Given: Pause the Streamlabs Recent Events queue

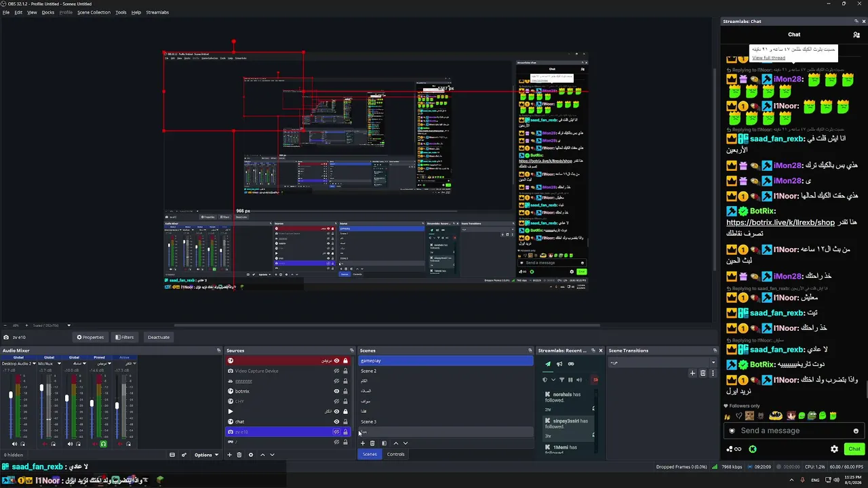Looking at the screenshot, I should [x=570, y=380].
